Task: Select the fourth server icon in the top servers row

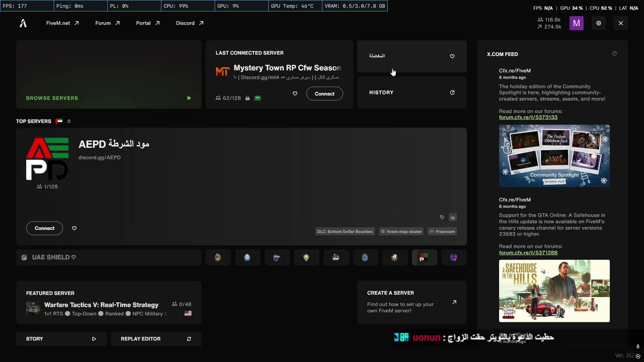Action: coord(306,257)
